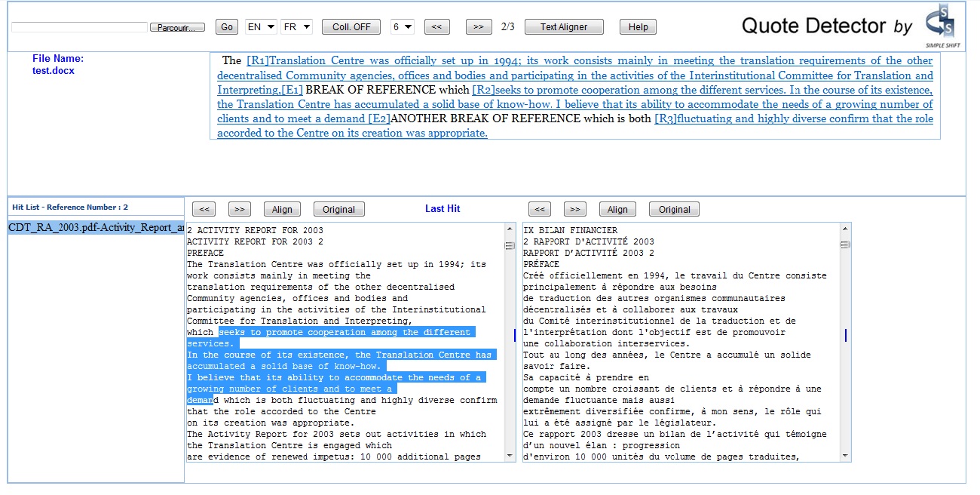Open the R3 fluctuating and highly diverse link

[792, 119]
